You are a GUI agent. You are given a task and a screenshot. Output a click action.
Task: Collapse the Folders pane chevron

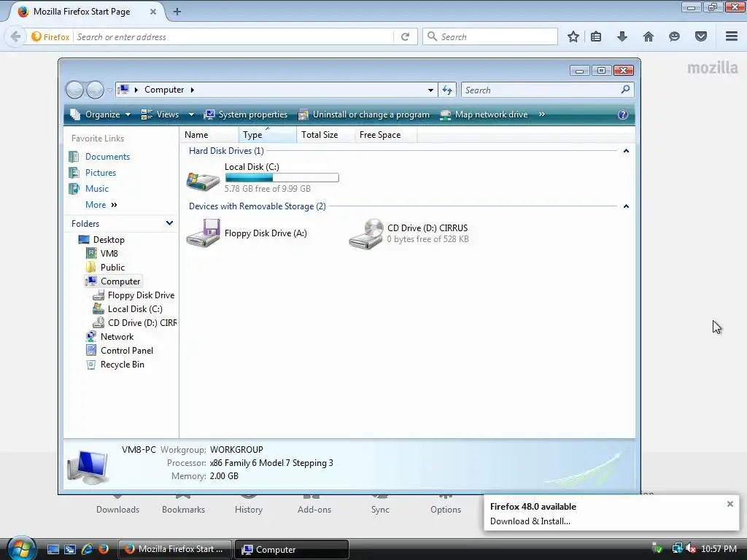[169, 223]
